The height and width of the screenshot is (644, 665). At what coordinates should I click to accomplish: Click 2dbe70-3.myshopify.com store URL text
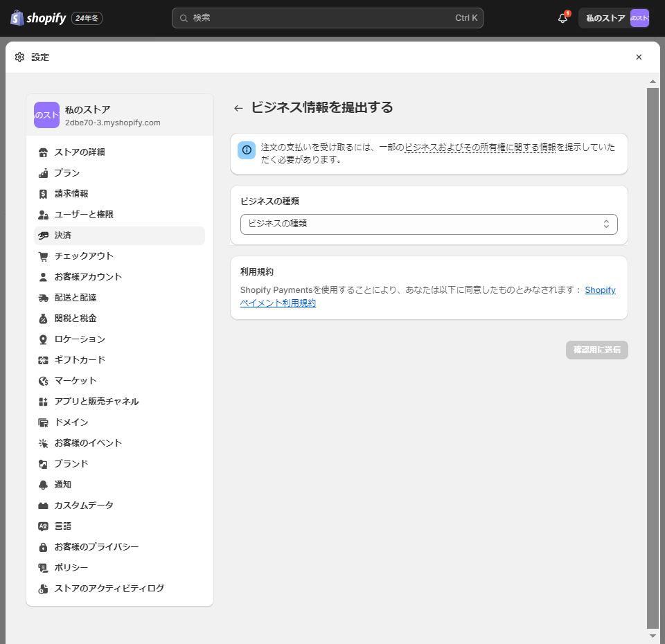[x=113, y=123]
